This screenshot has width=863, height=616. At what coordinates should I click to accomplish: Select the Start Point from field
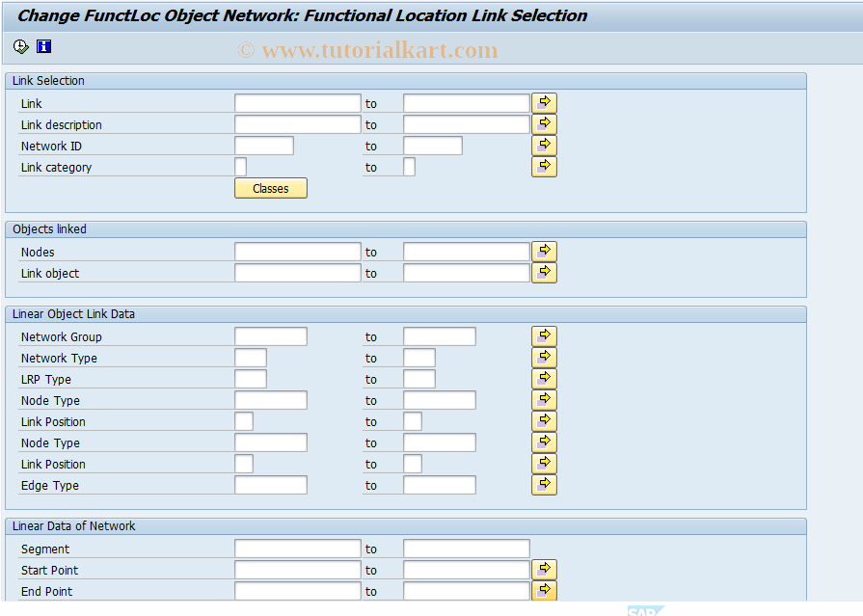coord(298,570)
